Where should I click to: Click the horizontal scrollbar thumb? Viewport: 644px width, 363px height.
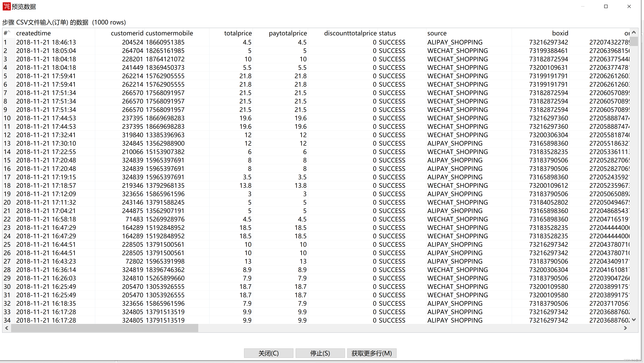coord(105,328)
